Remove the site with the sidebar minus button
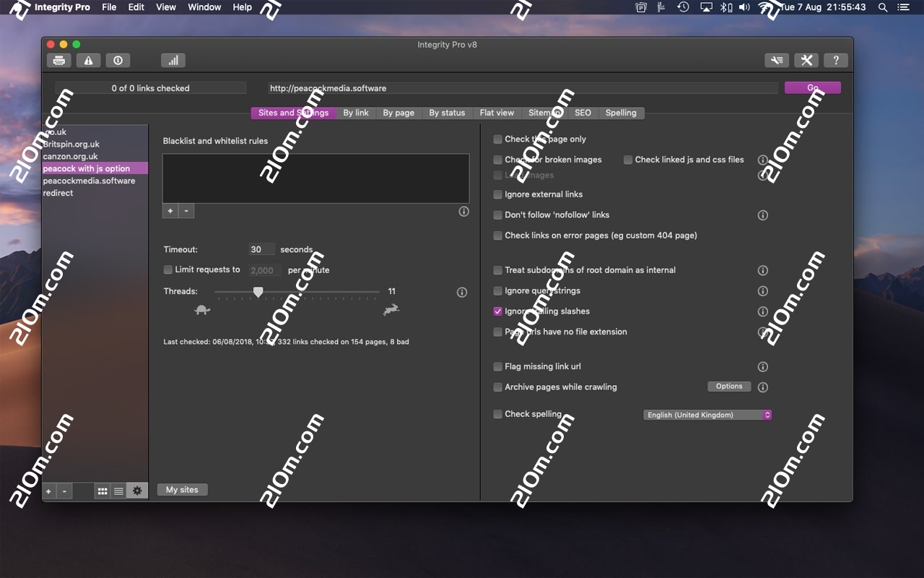The height and width of the screenshot is (578, 924). tap(64, 491)
